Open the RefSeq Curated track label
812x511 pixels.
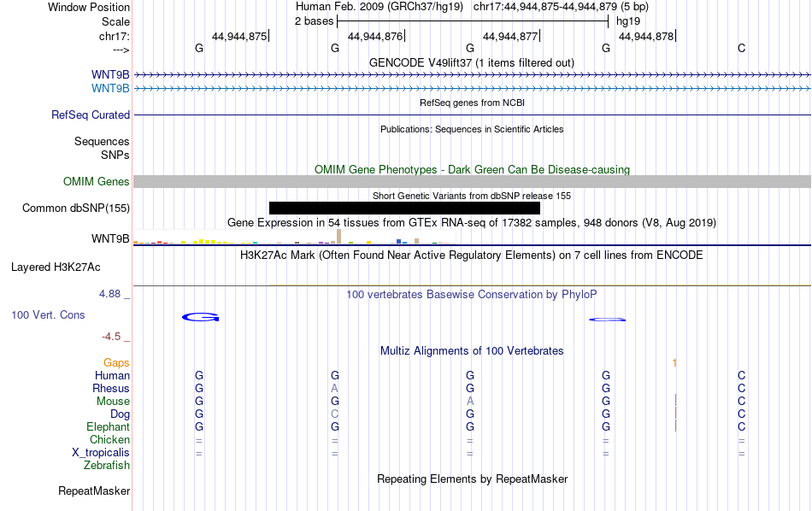click(x=91, y=115)
